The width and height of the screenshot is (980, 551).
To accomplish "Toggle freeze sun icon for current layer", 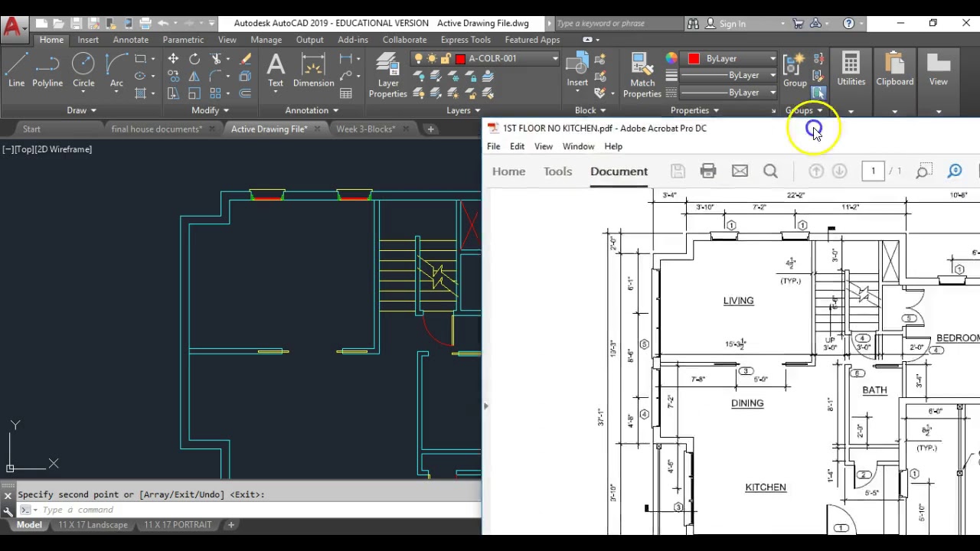I will pos(432,59).
